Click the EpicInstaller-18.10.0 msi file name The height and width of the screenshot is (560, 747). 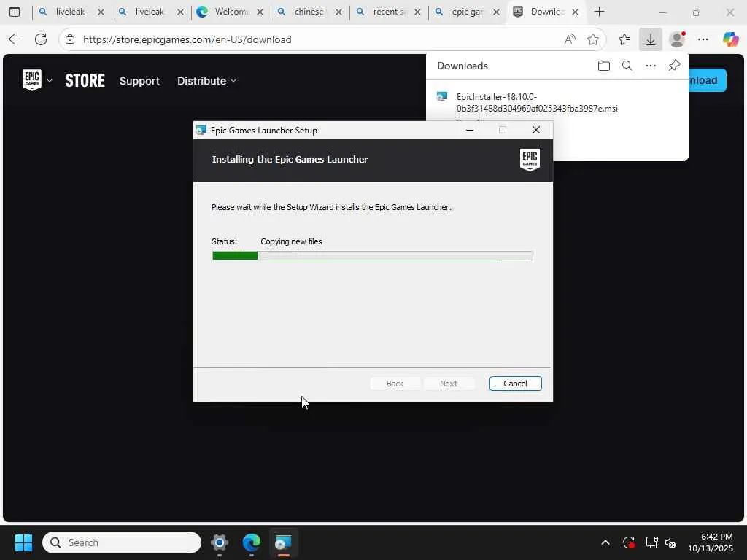pos(537,102)
